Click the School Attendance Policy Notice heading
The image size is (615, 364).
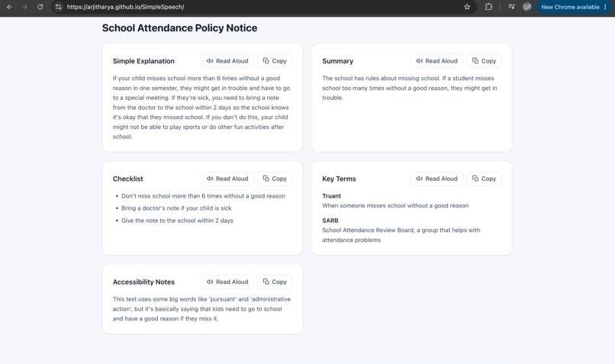pos(179,27)
